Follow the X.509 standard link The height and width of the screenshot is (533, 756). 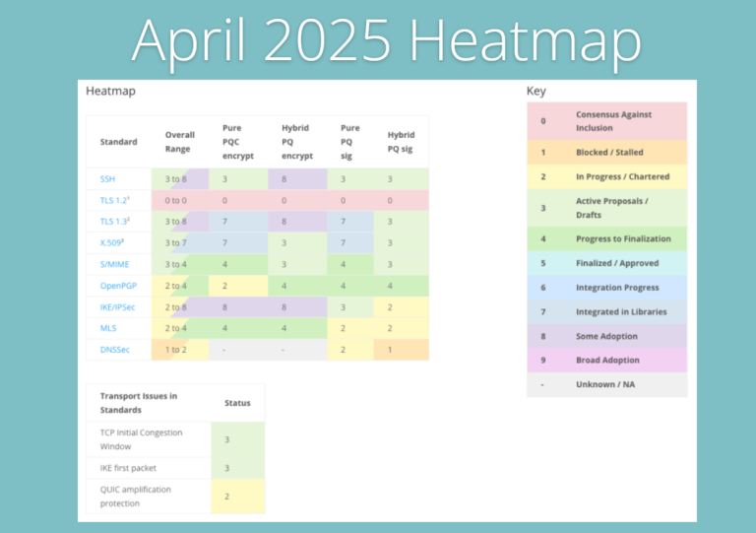[x=114, y=242]
